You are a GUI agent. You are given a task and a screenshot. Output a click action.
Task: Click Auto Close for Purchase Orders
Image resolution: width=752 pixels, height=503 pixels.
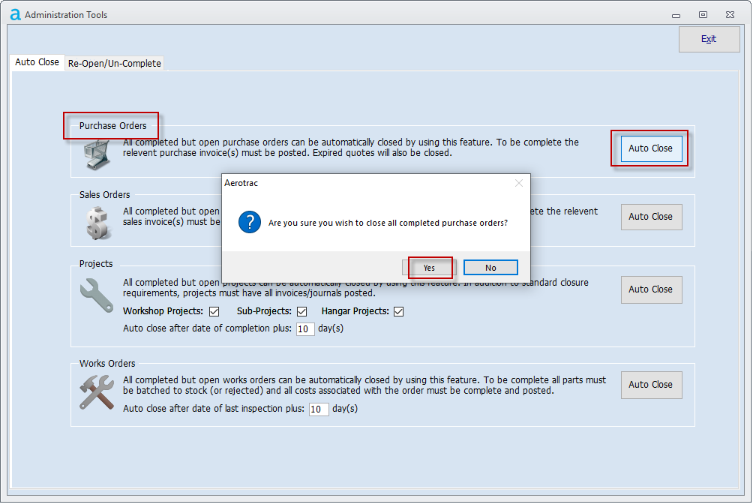(x=650, y=149)
